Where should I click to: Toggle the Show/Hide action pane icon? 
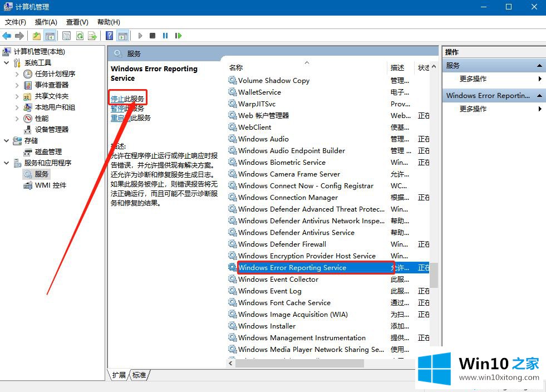[123, 36]
